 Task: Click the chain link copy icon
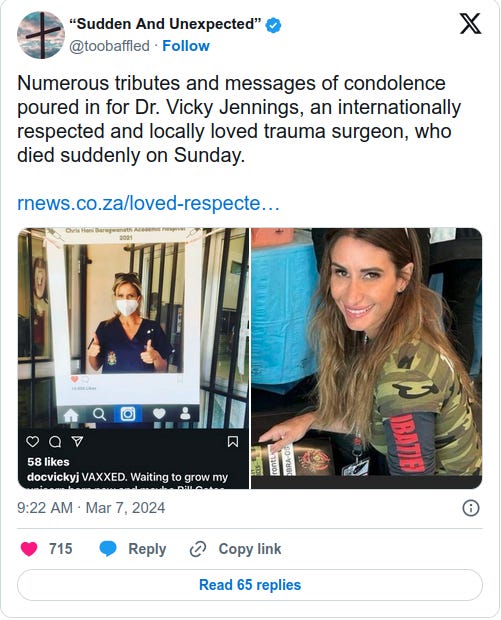[x=198, y=549]
